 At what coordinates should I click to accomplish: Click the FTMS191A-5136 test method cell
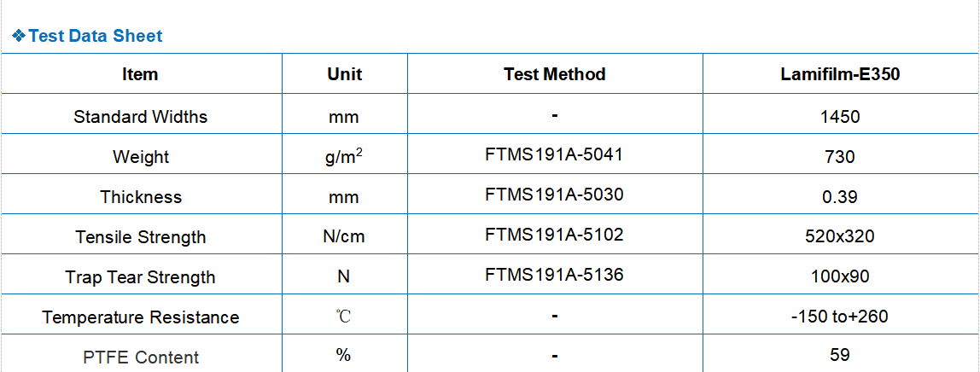[554, 275]
